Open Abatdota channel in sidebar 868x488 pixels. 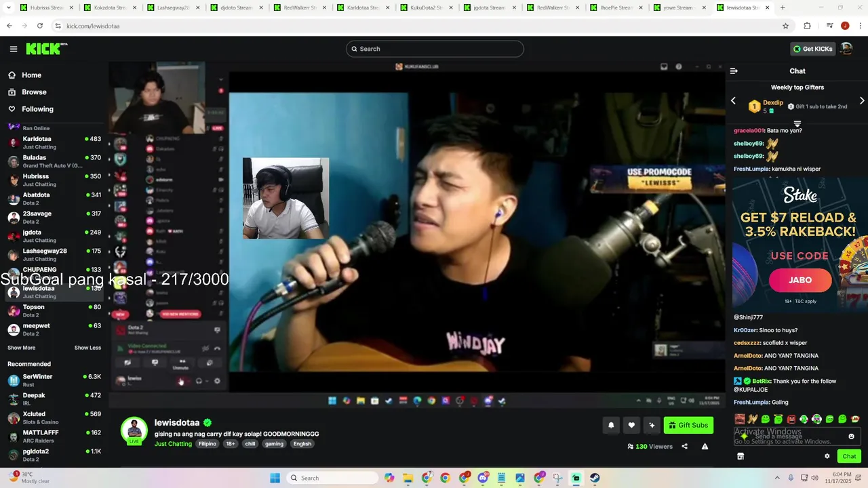(54, 199)
